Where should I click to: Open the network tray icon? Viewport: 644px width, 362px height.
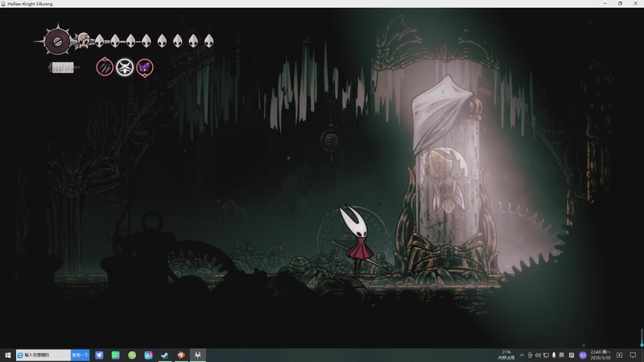click(546, 356)
